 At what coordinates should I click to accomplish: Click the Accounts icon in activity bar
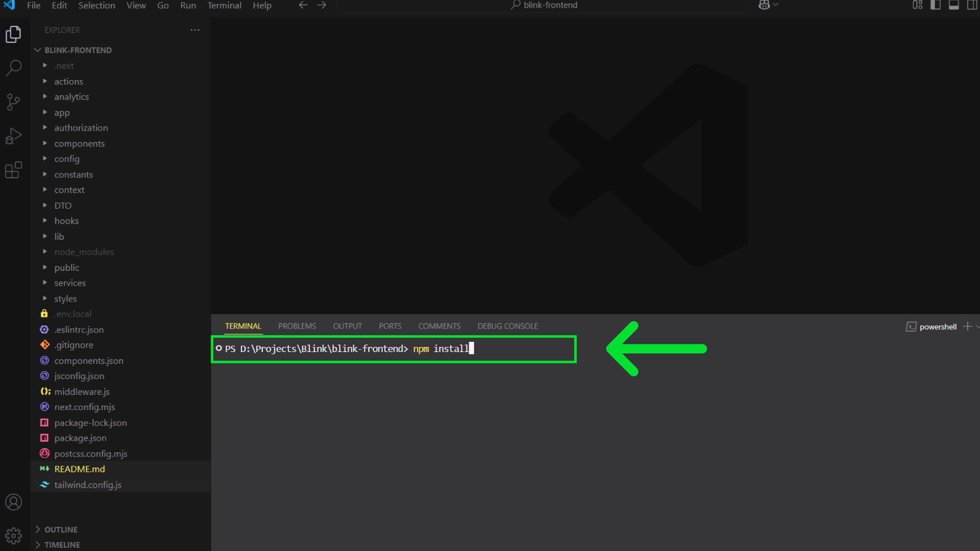13,502
